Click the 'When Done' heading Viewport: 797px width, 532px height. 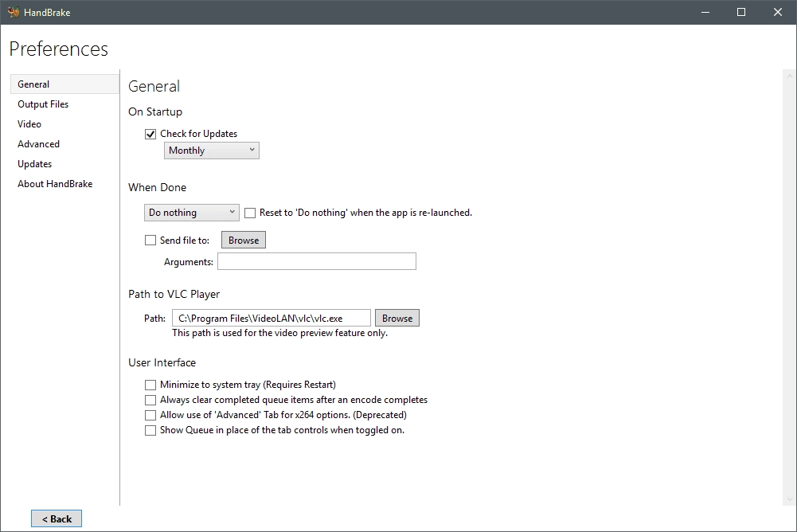click(157, 188)
